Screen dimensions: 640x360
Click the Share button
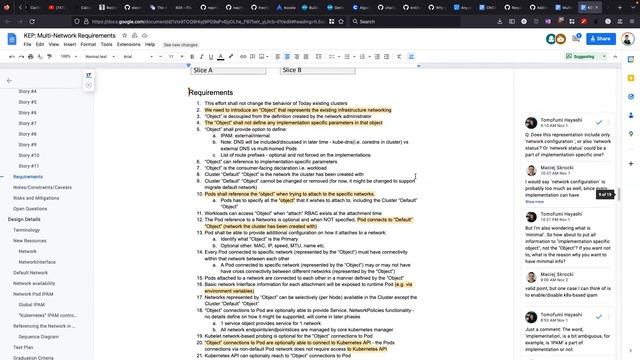(x=601, y=39)
